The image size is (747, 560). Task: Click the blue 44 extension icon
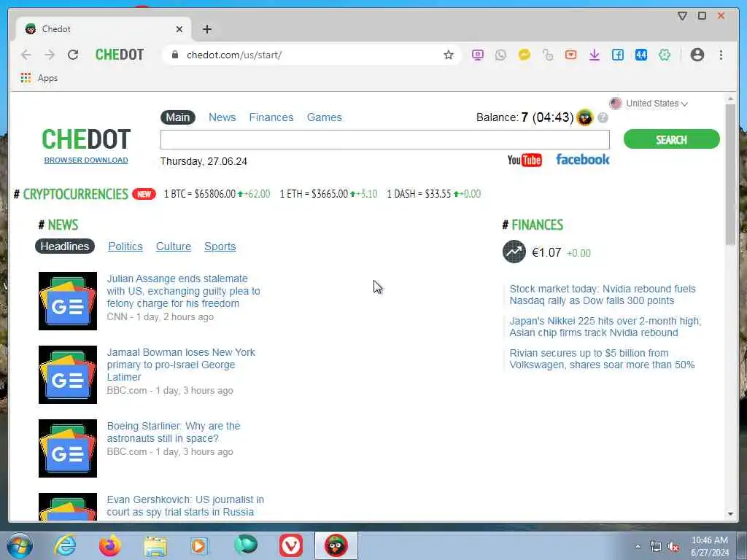tap(640, 55)
